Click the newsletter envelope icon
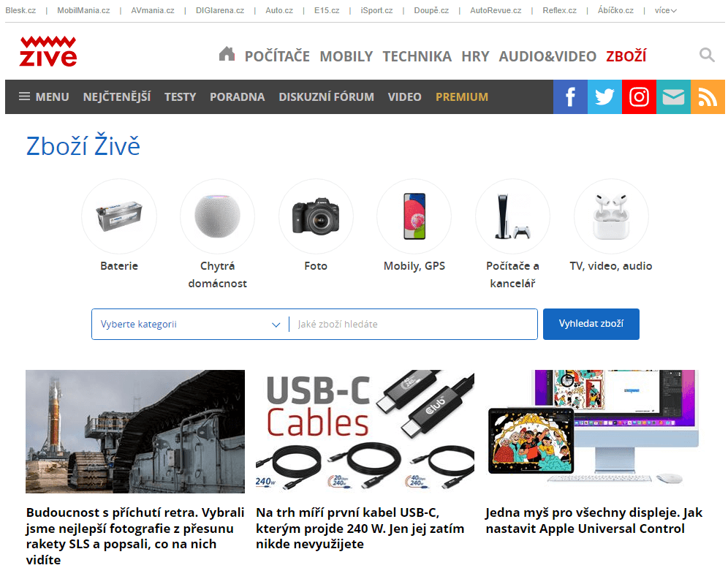Viewport: 728px width, 587px height. [x=673, y=96]
